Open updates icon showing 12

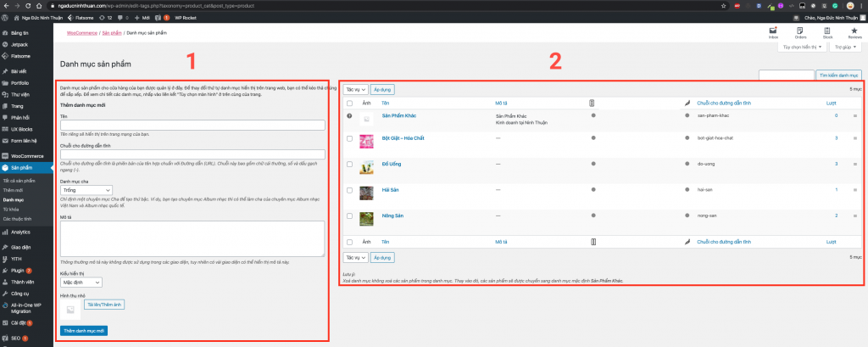pyautogui.click(x=104, y=18)
